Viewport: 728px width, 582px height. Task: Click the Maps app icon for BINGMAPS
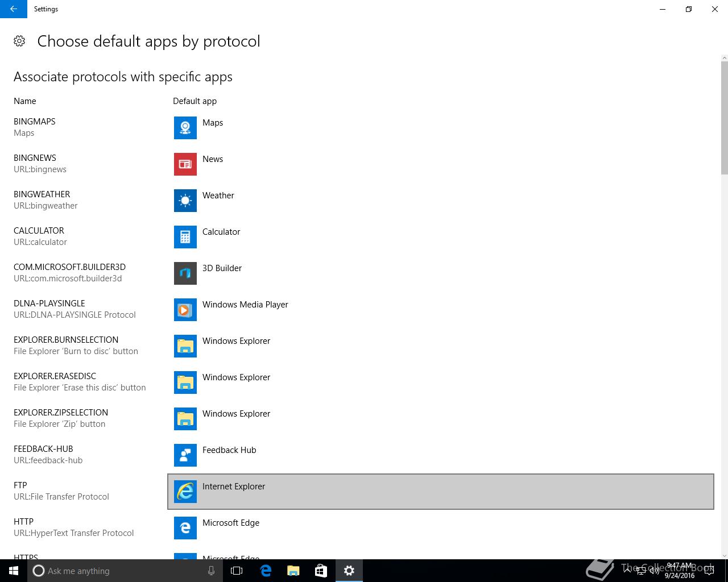point(185,128)
